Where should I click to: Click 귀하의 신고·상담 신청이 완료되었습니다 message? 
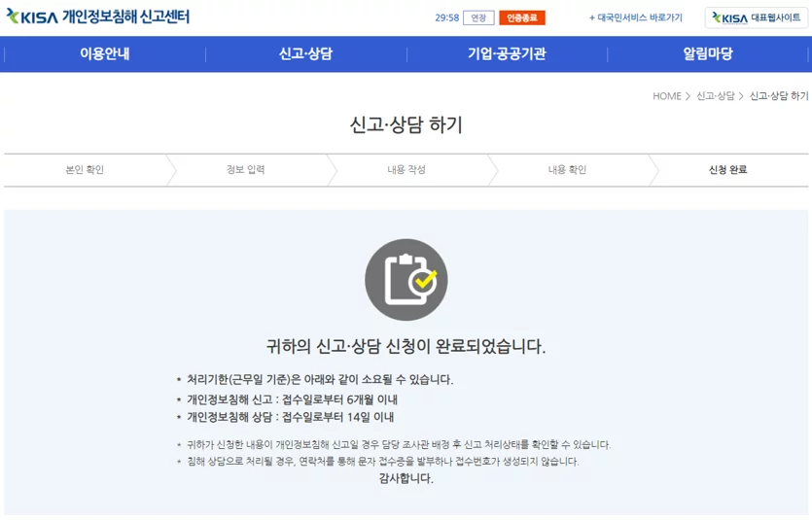click(406, 346)
